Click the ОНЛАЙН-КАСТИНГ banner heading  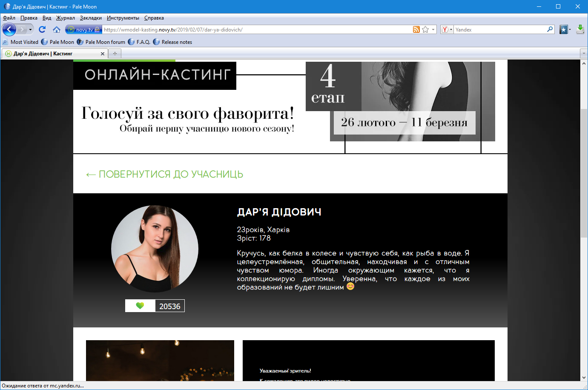(x=155, y=75)
